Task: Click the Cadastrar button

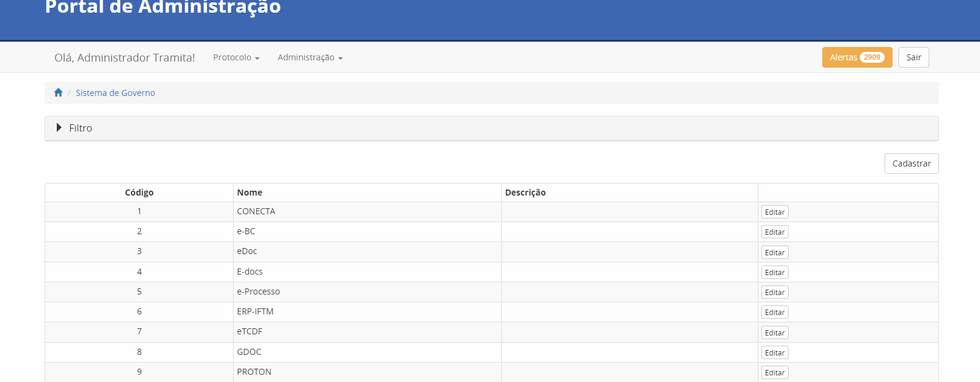Action: pyautogui.click(x=911, y=164)
